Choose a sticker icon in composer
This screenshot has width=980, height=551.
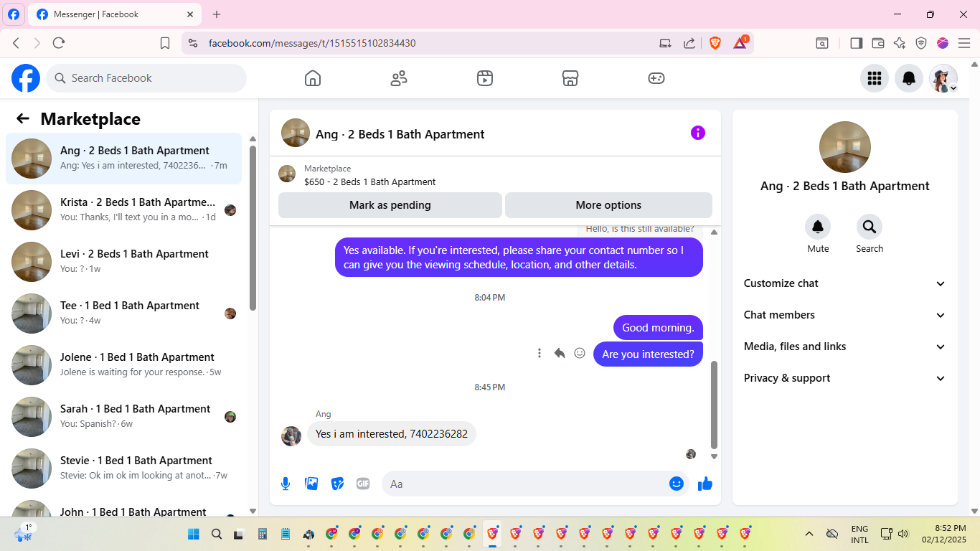[337, 484]
